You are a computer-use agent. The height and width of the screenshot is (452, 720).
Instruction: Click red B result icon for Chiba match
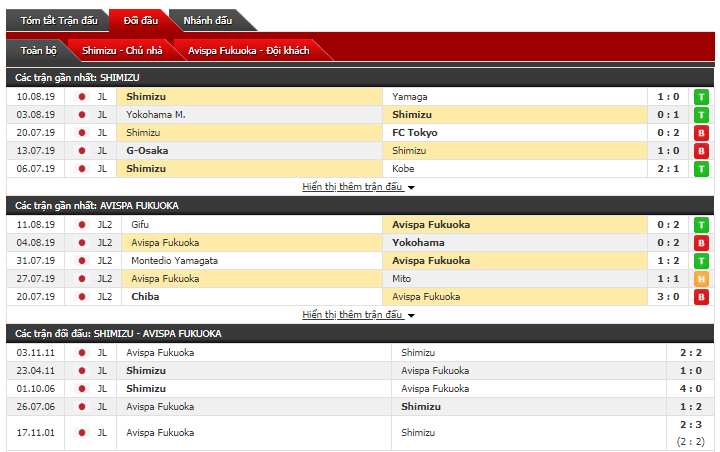tap(701, 297)
